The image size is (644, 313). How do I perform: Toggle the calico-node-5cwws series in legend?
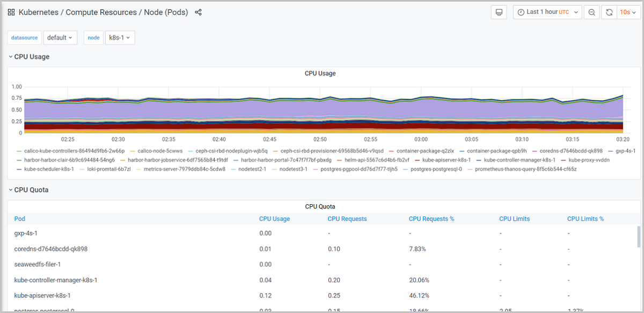pos(160,151)
